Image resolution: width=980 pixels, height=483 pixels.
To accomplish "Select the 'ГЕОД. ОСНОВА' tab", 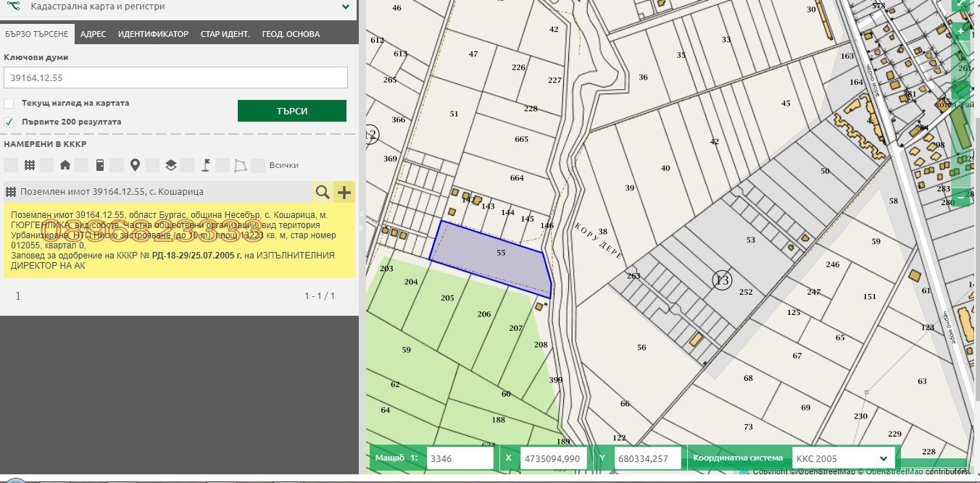I will coord(291,34).
